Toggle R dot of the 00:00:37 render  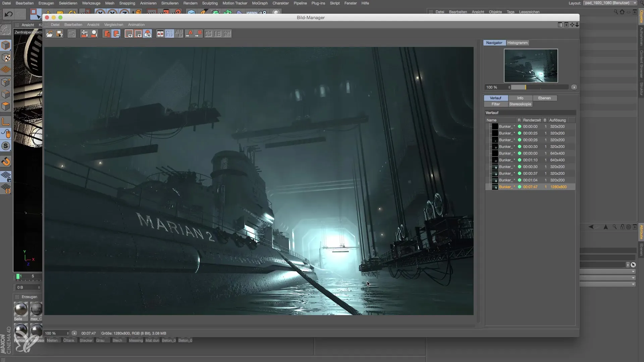pyautogui.click(x=520, y=173)
